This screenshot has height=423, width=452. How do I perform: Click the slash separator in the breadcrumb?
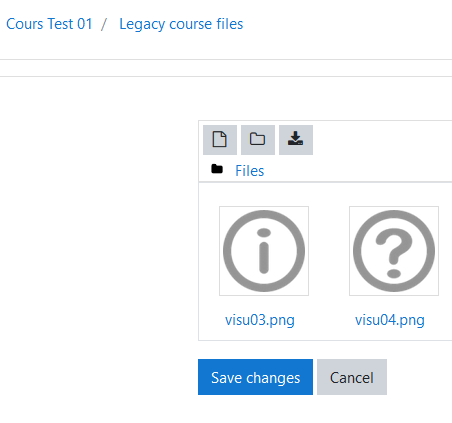[104, 24]
